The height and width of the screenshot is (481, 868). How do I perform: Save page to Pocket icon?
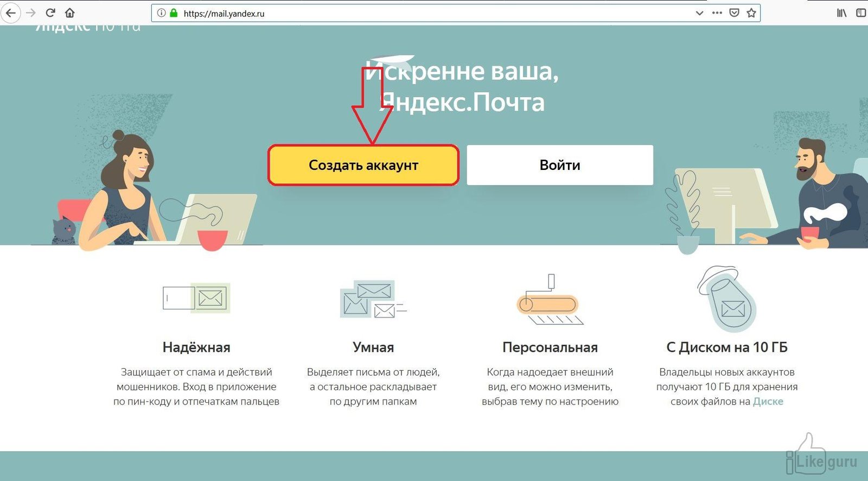pos(734,13)
